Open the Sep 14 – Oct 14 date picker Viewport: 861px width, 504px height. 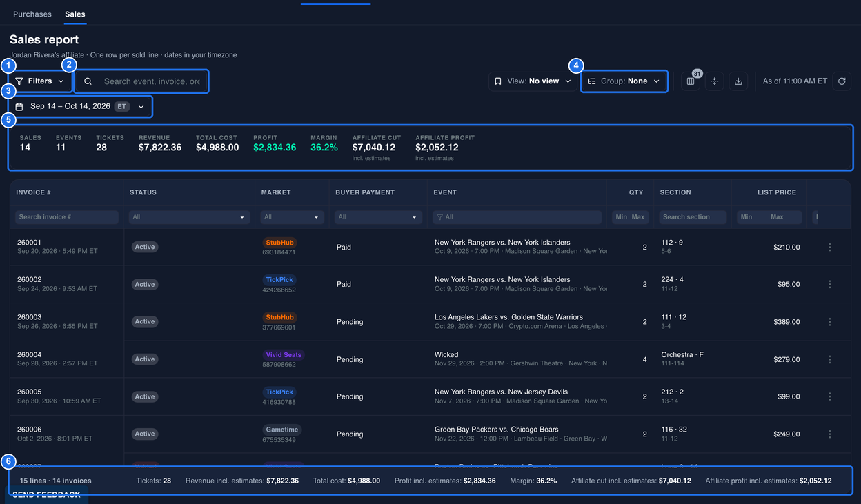(80, 107)
